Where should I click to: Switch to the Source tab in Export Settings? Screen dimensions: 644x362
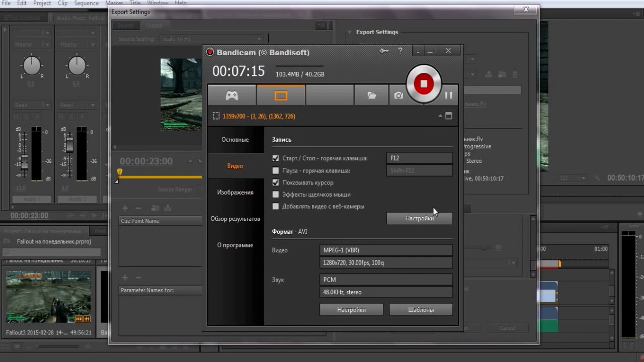125,26
